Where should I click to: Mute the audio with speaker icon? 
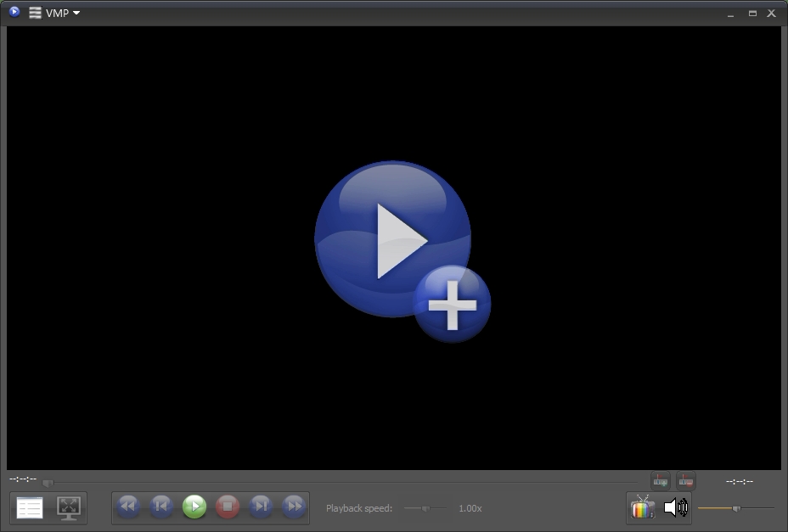tap(677, 507)
